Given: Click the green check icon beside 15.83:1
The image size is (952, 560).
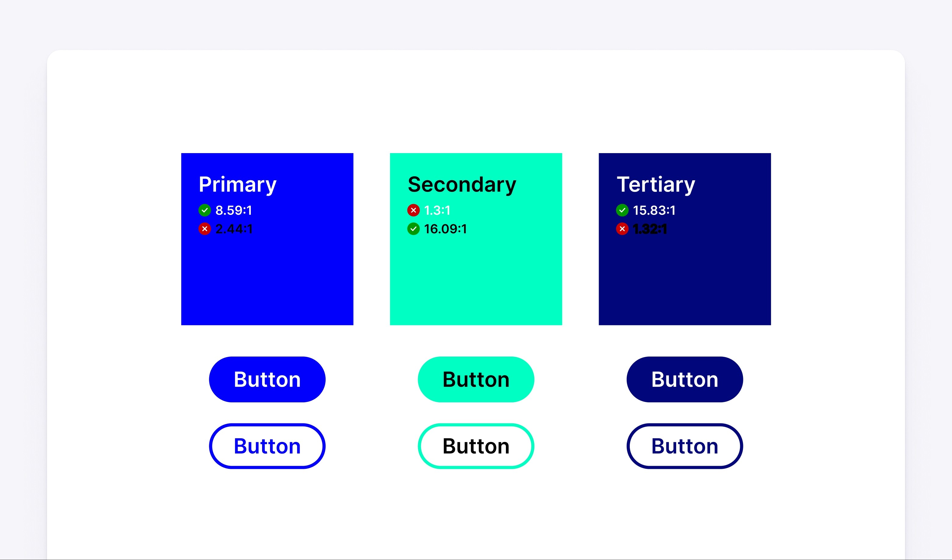Looking at the screenshot, I should (622, 210).
